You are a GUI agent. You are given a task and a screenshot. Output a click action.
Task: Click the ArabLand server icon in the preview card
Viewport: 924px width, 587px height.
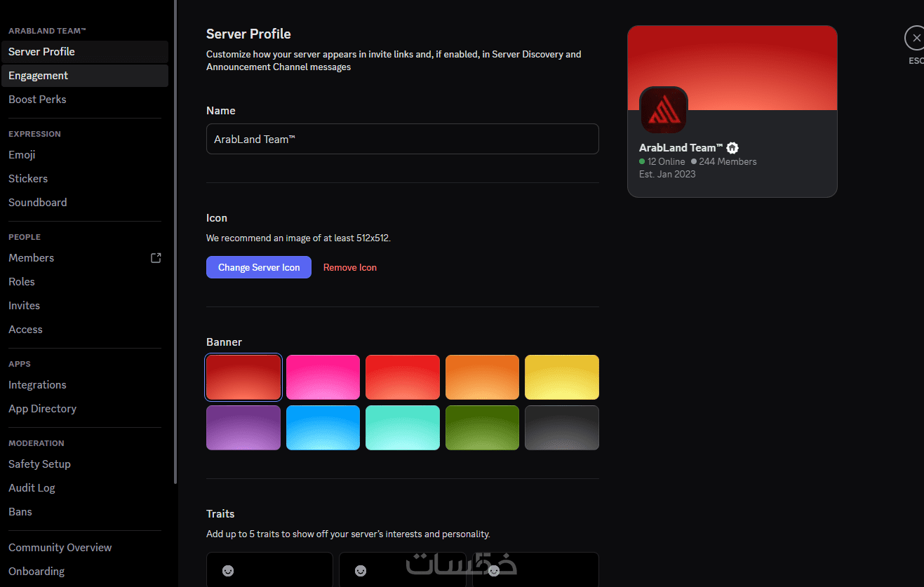pyautogui.click(x=664, y=110)
